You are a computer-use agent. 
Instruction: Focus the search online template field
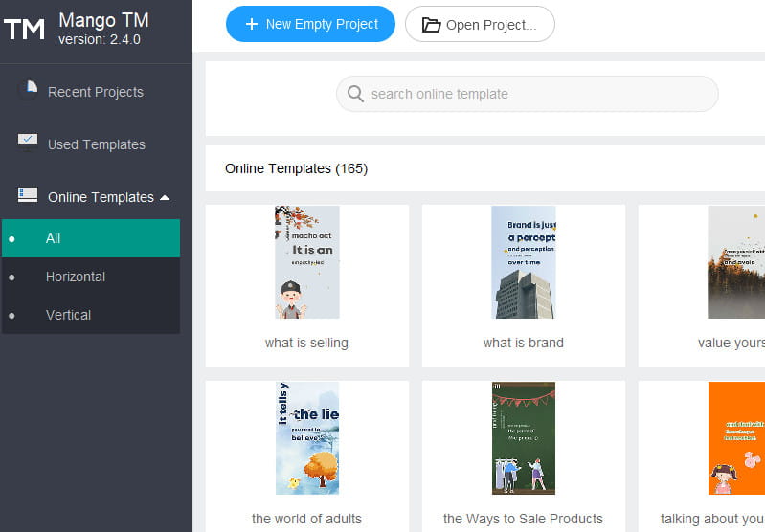tap(527, 94)
